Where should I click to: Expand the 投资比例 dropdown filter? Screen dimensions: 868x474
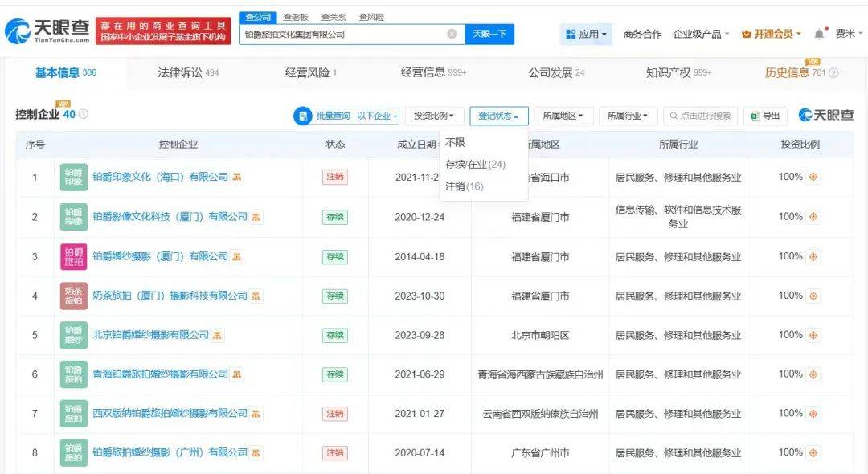(434, 116)
